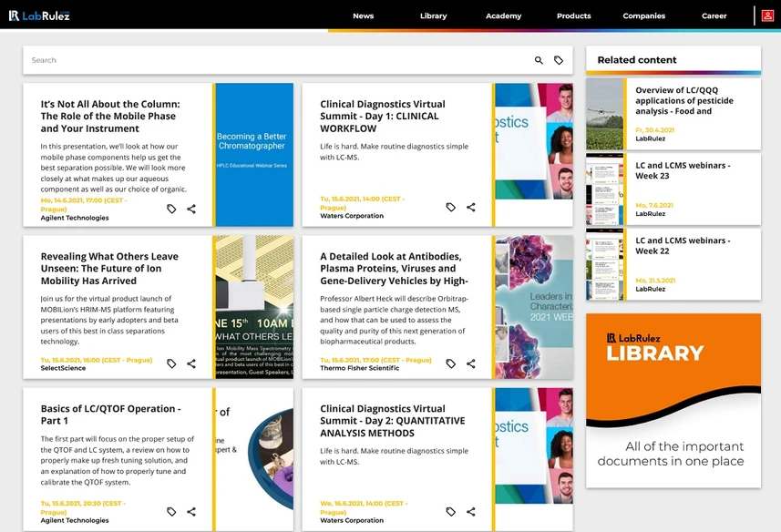The height and width of the screenshot is (532, 781).
Task: Select Products in navigation
Action: pos(574,15)
